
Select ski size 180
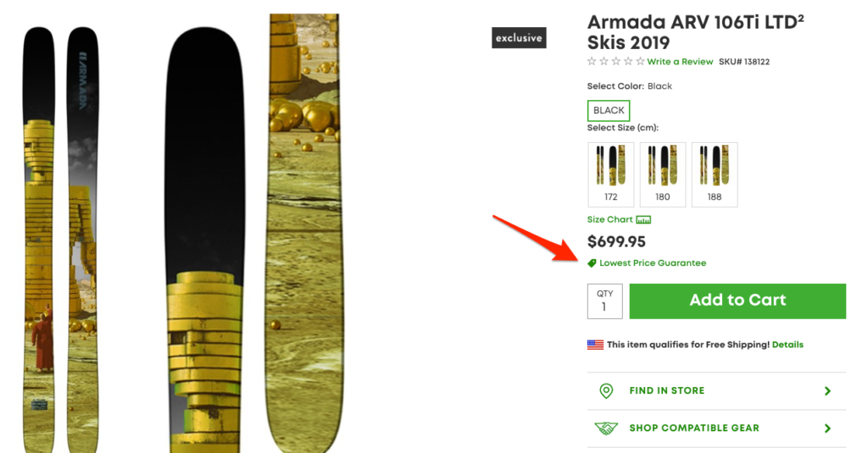662,174
